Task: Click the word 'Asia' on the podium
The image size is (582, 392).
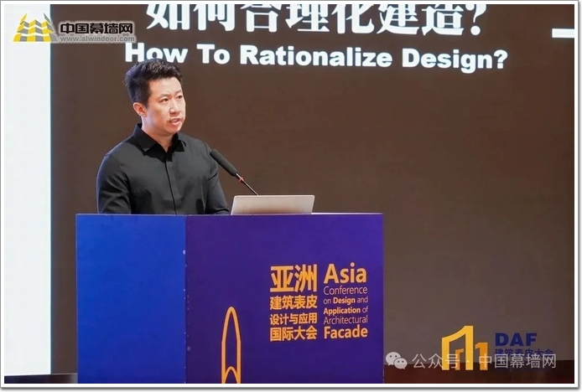Action: point(345,275)
